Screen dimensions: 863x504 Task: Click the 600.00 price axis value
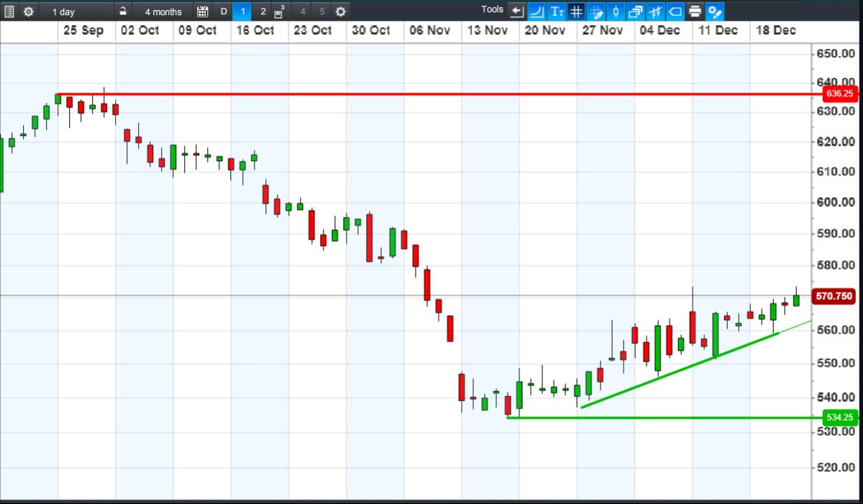tap(835, 202)
